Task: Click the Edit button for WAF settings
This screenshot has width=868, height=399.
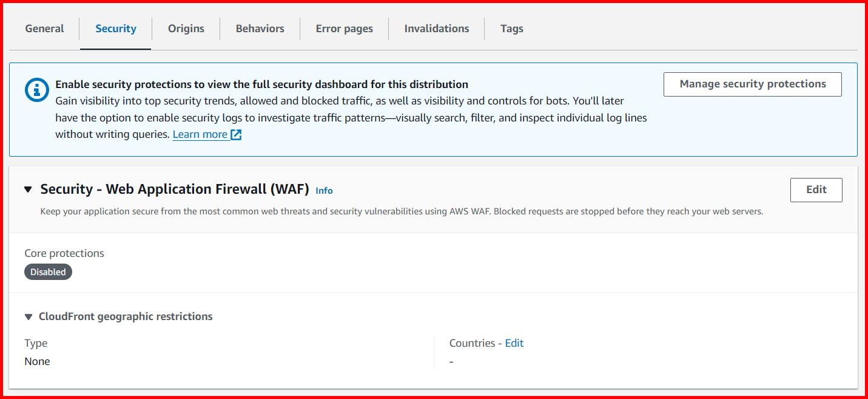Action: [x=816, y=189]
